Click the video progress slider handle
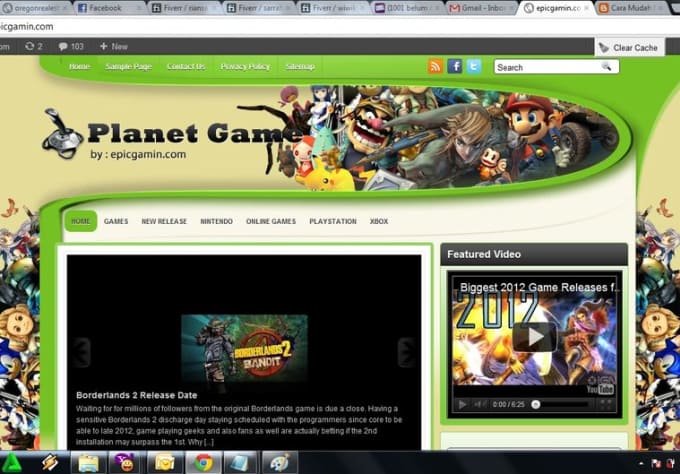Image resolution: width=680 pixels, height=474 pixels. (536, 404)
